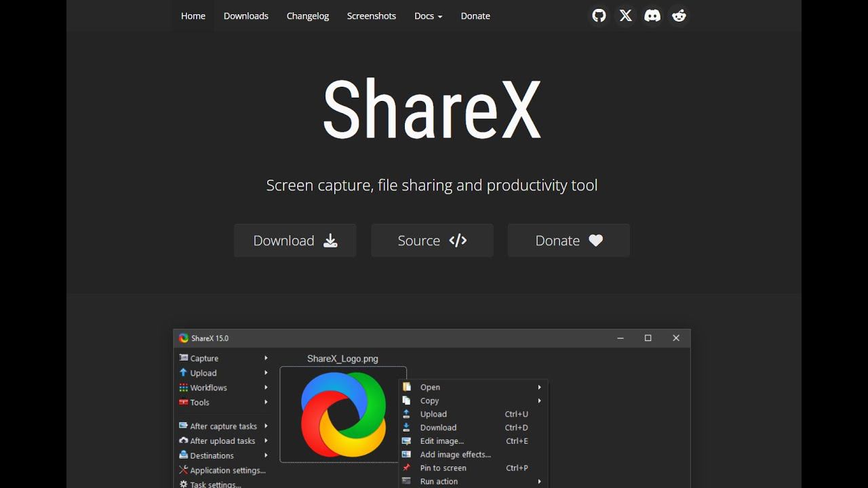Expand the Destinations submenu arrow
868x488 pixels.
click(266, 455)
